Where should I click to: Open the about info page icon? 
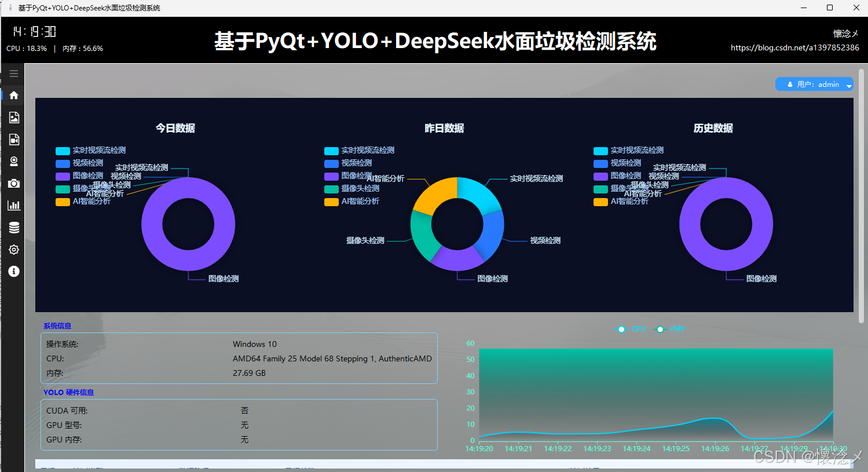coord(14,272)
